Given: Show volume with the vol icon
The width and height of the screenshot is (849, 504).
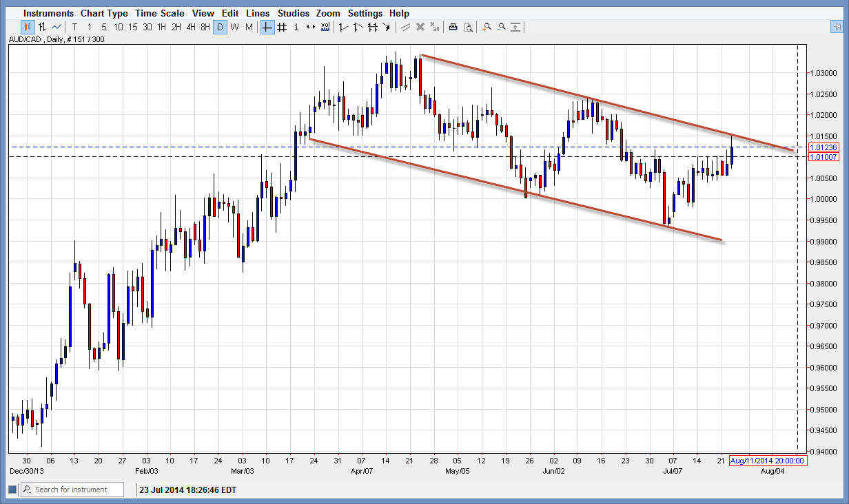Looking at the screenshot, I should pyautogui.click(x=325, y=27).
